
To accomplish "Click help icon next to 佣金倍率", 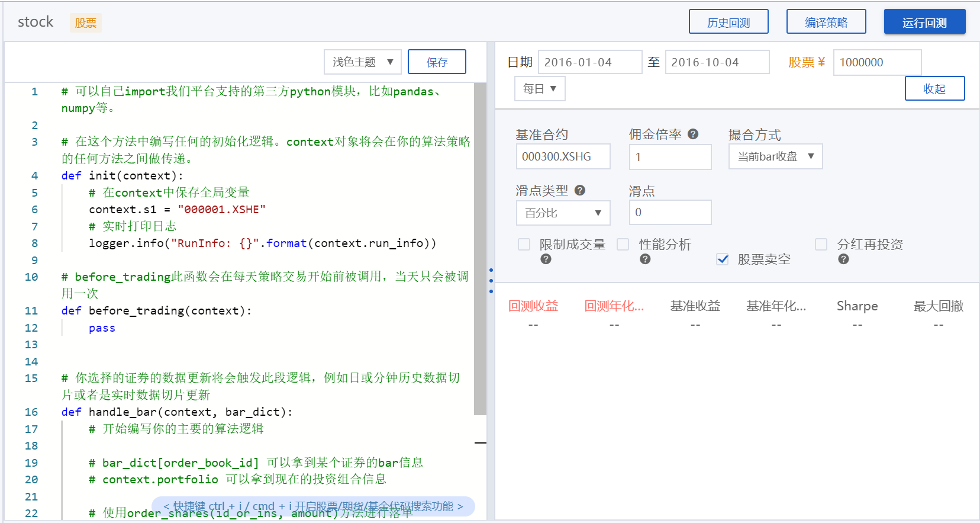I will click(x=693, y=134).
